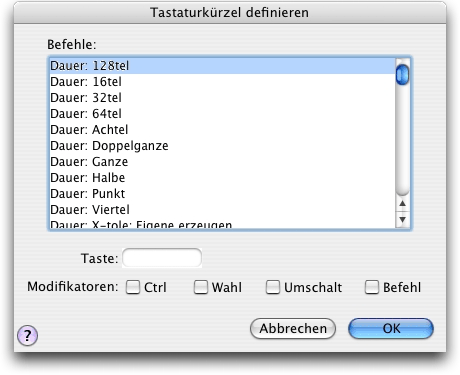Select Dauer: Achtel in command list
This screenshot has width=460, height=375.
coord(222,130)
